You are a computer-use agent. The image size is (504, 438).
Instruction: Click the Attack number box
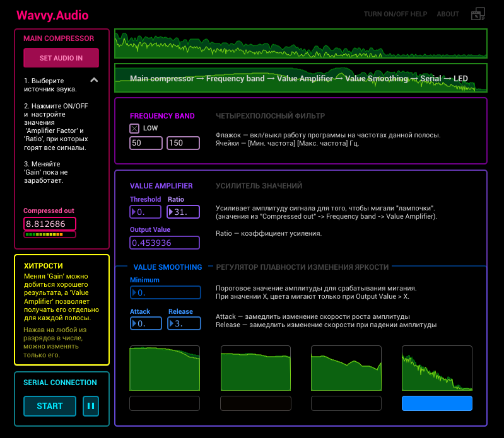click(x=146, y=323)
